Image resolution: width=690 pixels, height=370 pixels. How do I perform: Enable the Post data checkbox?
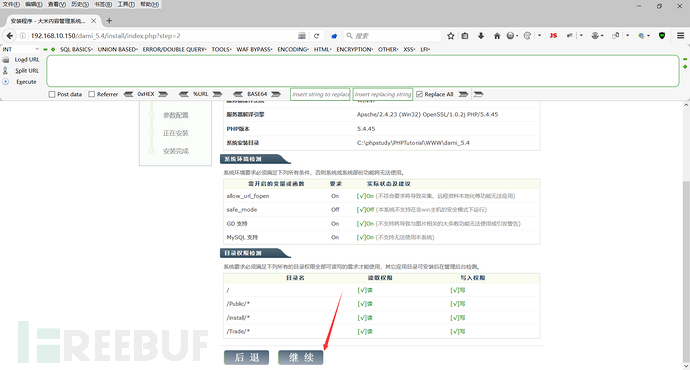click(52, 94)
